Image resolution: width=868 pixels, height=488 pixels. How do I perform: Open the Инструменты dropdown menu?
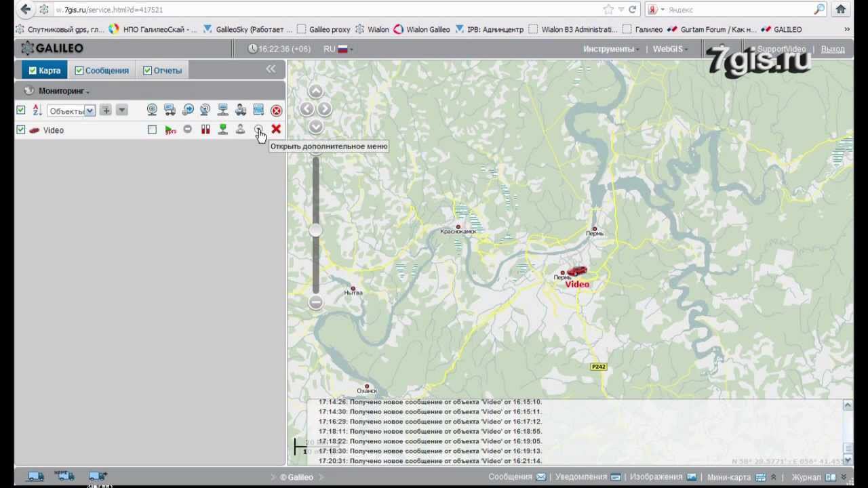(x=610, y=49)
